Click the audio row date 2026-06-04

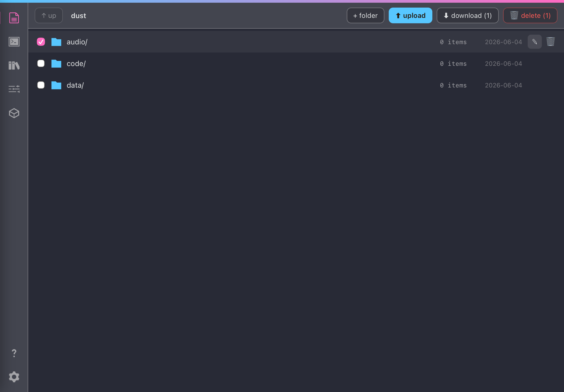pyautogui.click(x=503, y=42)
